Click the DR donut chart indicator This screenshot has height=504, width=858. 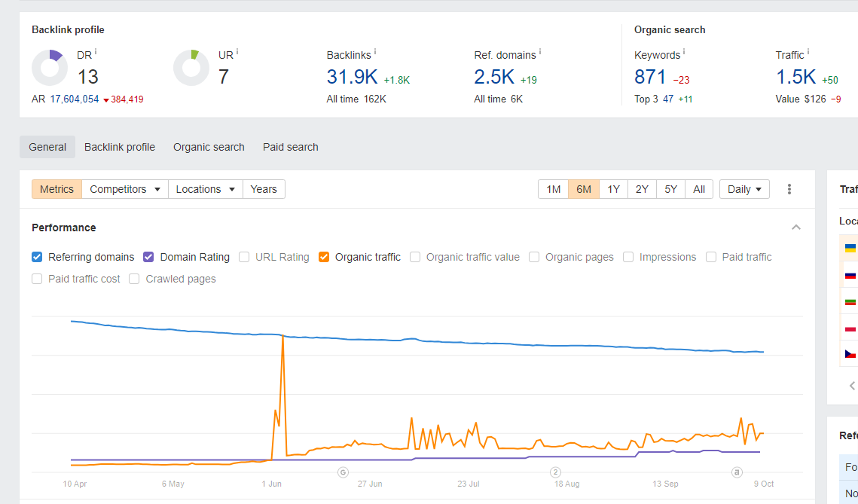pyautogui.click(x=50, y=68)
